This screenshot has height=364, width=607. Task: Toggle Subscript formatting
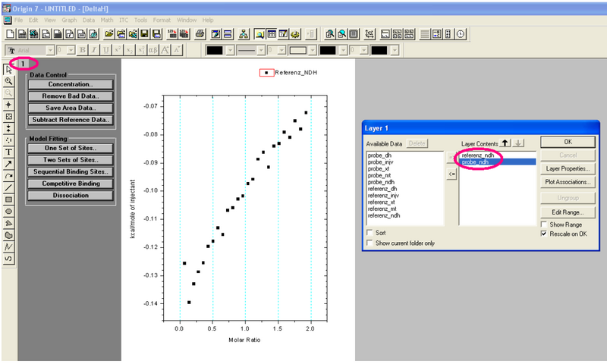[x=130, y=50]
